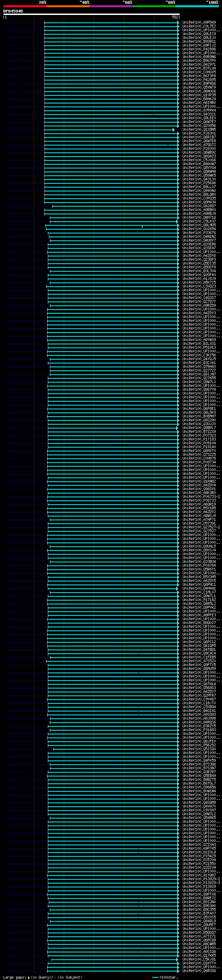
Task: Click the purple ~60% identity legend bar
Action: coord(111,6)
